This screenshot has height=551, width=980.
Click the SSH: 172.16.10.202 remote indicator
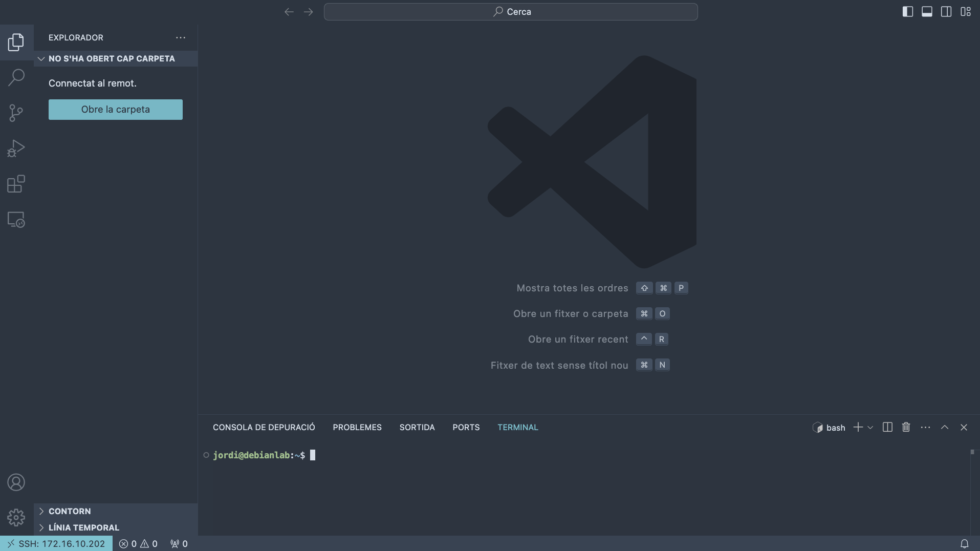[56, 544]
